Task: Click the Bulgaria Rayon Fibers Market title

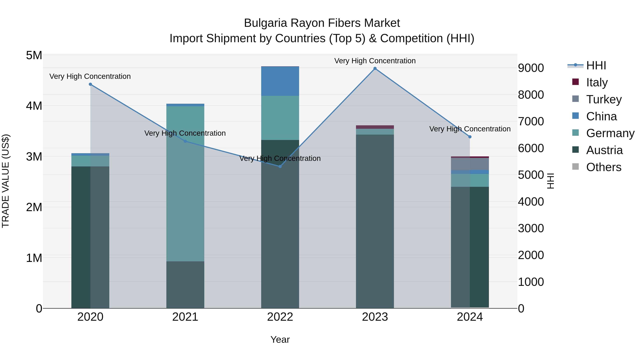Action: tap(322, 23)
